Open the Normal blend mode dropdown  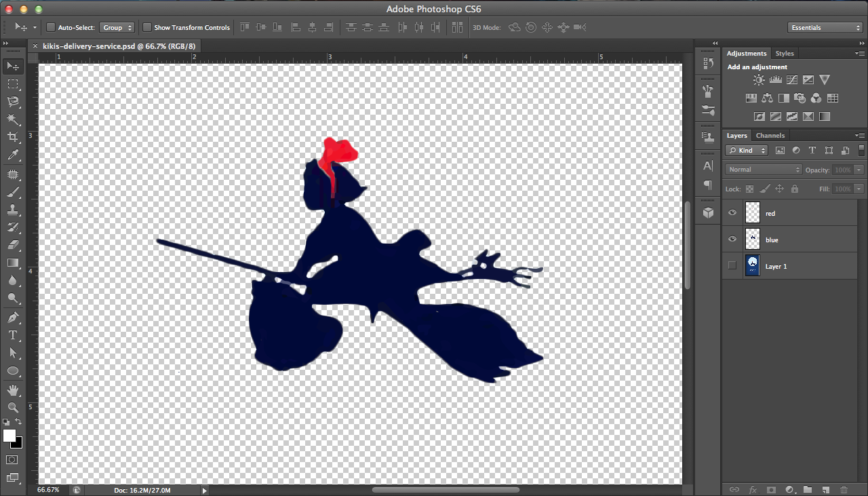pyautogui.click(x=764, y=170)
